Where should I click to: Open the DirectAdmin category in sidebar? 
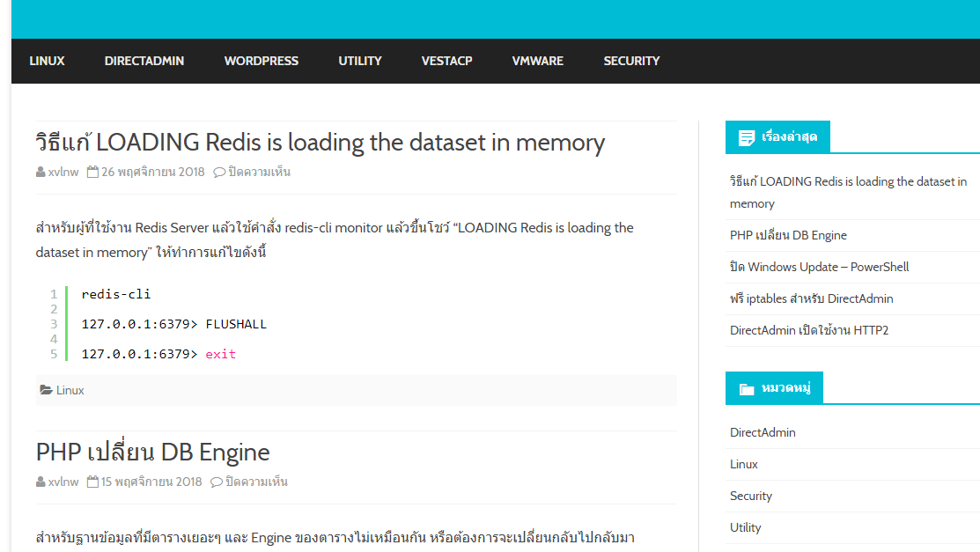point(763,432)
